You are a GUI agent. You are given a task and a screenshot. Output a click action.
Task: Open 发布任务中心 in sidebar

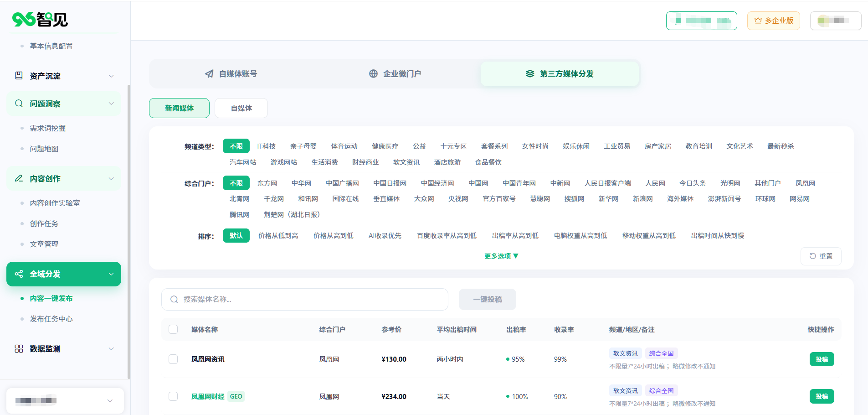pos(51,319)
